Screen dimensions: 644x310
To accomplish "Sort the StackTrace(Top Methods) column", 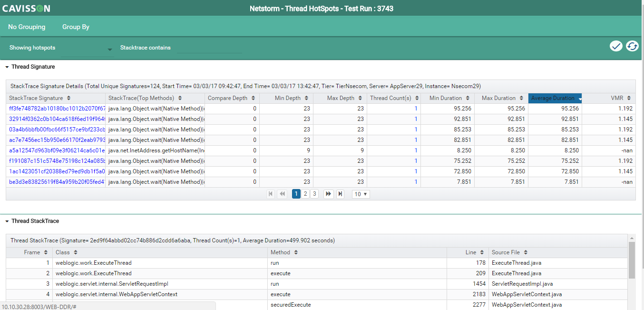I will pyautogui.click(x=180, y=98).
